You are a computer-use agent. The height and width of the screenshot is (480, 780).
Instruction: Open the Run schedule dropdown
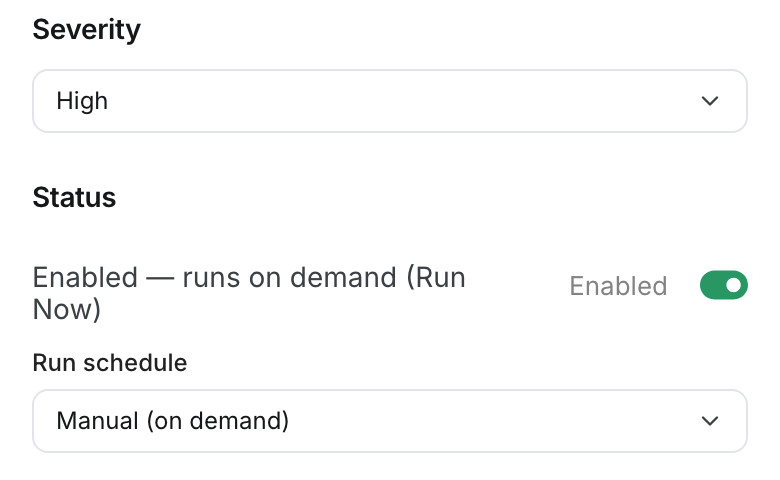390,421
